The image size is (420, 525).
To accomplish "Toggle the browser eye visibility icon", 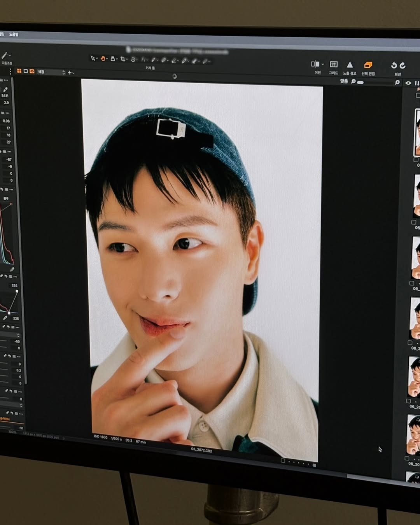I will [x=408, y=83].
